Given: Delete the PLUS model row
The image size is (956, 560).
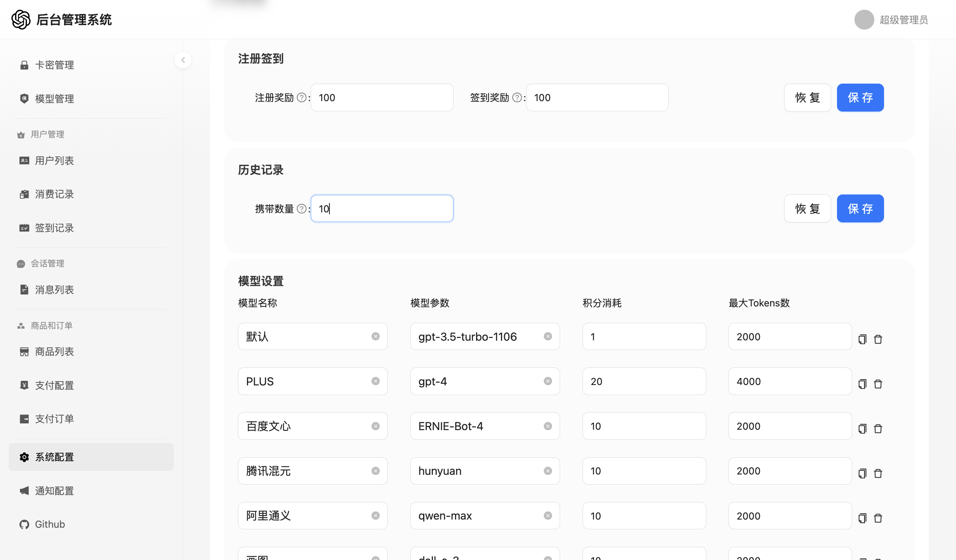Looking at the screenshot, I should [x=878, y=384].
